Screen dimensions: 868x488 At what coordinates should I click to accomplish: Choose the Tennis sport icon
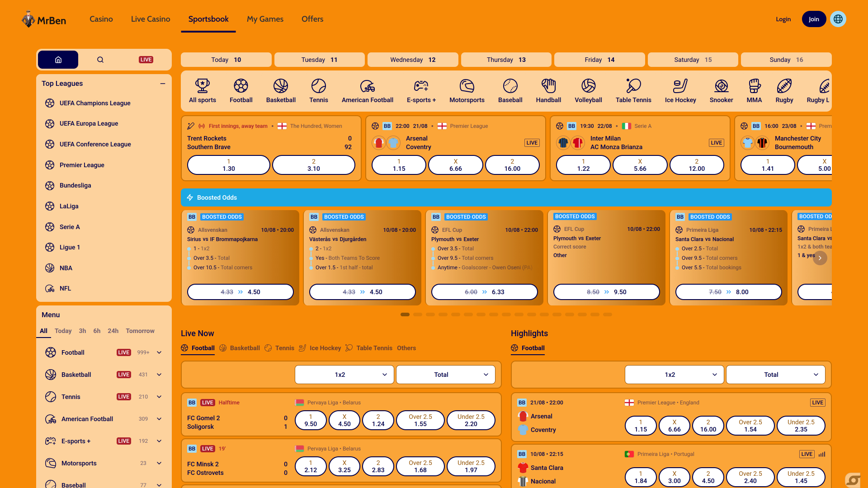point(319,86)
